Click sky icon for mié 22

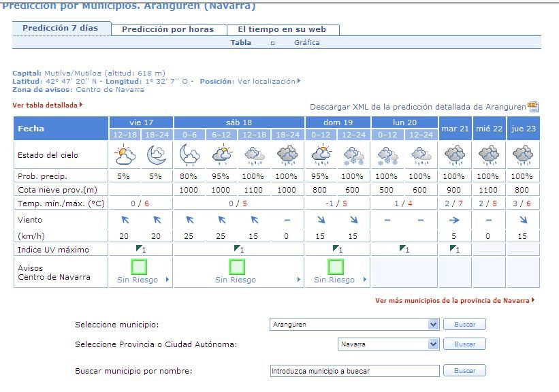tap(489, 155)
